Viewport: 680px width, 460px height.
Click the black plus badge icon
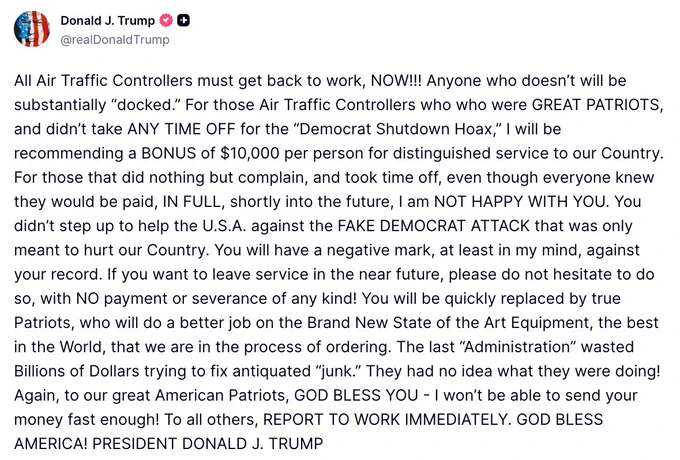184,20
